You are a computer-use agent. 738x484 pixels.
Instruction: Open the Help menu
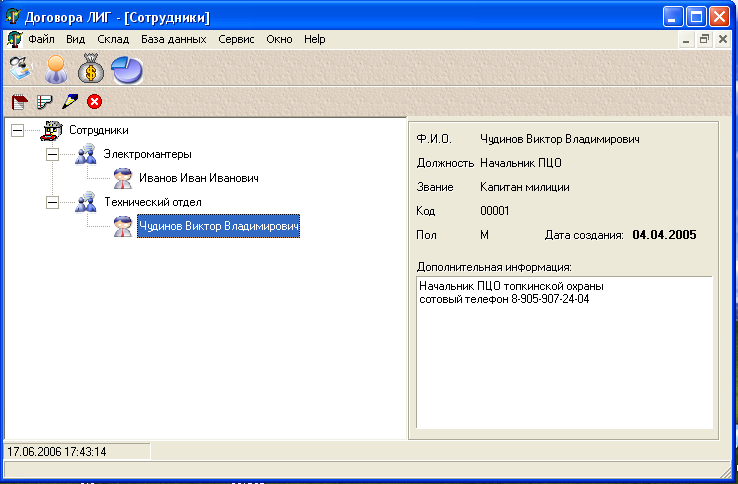[314, 39]
